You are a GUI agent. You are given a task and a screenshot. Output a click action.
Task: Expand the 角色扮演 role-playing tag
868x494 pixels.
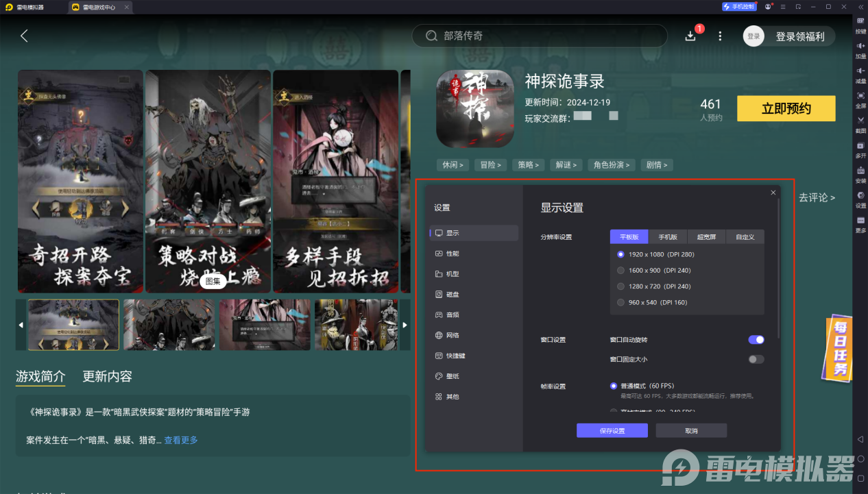[611, 164]
